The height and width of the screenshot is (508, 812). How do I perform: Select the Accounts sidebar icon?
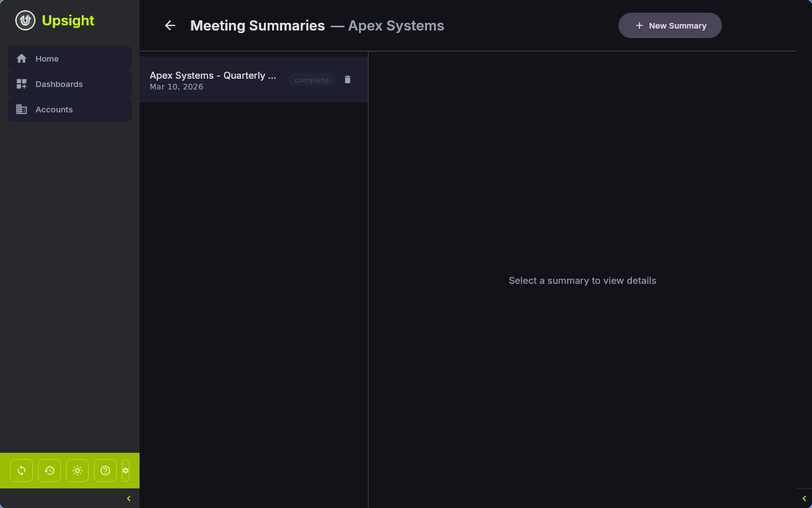point(21,109)
